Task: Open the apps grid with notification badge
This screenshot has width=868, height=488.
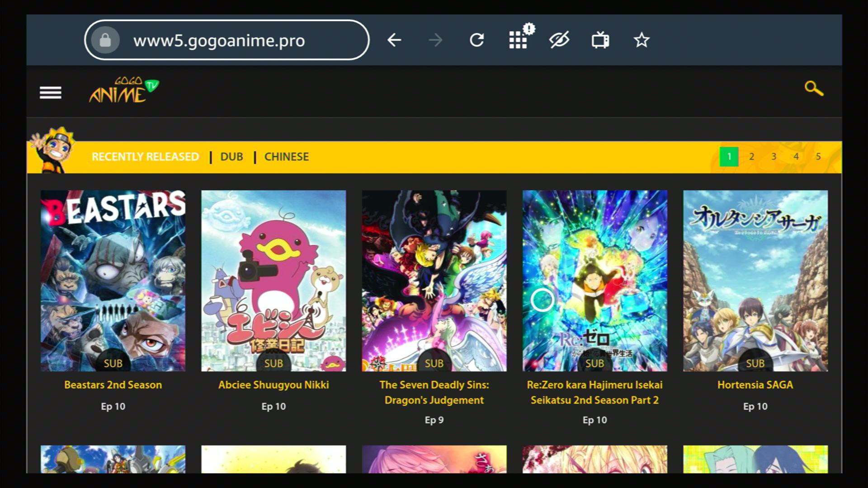Action: tap(521, 37)
